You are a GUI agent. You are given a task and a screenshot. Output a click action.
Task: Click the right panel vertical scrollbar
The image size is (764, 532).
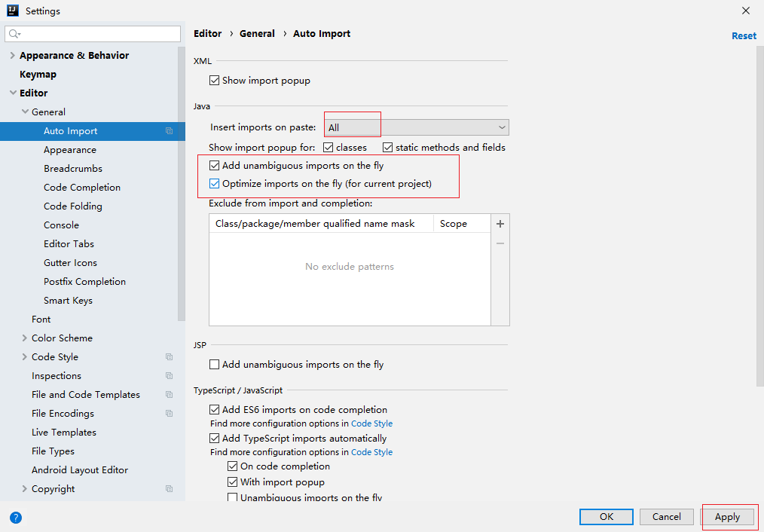[x=760, y=216]
